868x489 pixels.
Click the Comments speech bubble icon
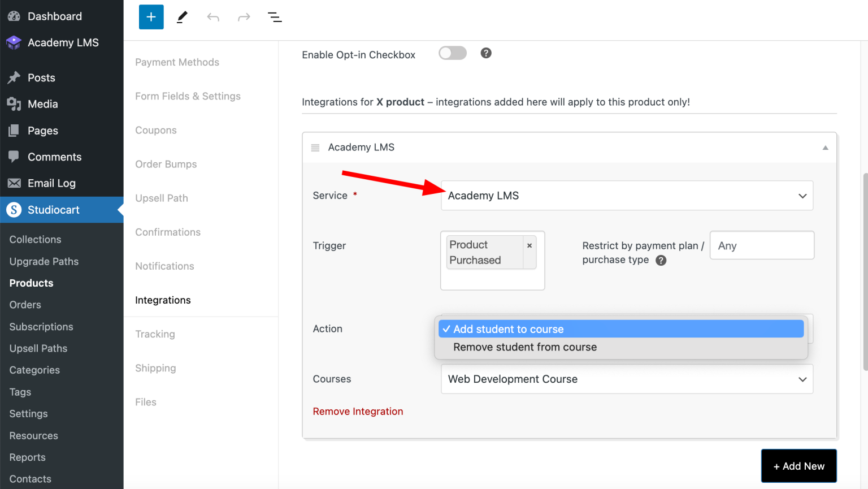coord(14,157)
